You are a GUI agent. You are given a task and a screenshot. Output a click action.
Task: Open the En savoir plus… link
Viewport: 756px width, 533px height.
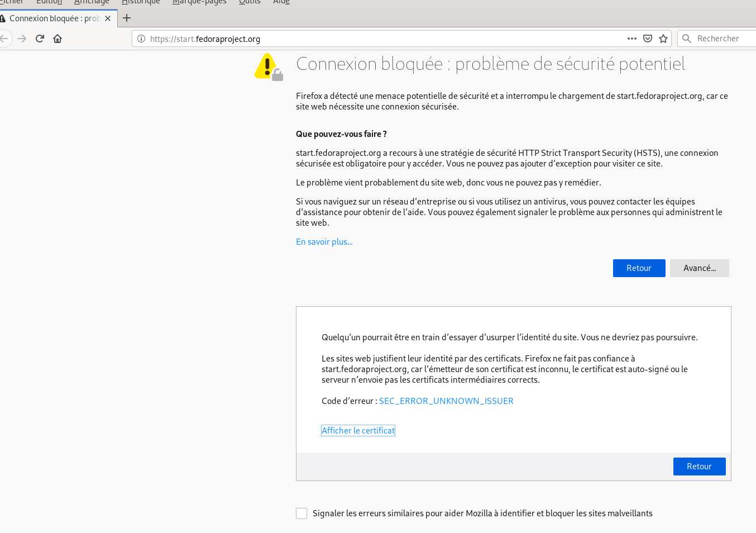[x=324, y=242]
